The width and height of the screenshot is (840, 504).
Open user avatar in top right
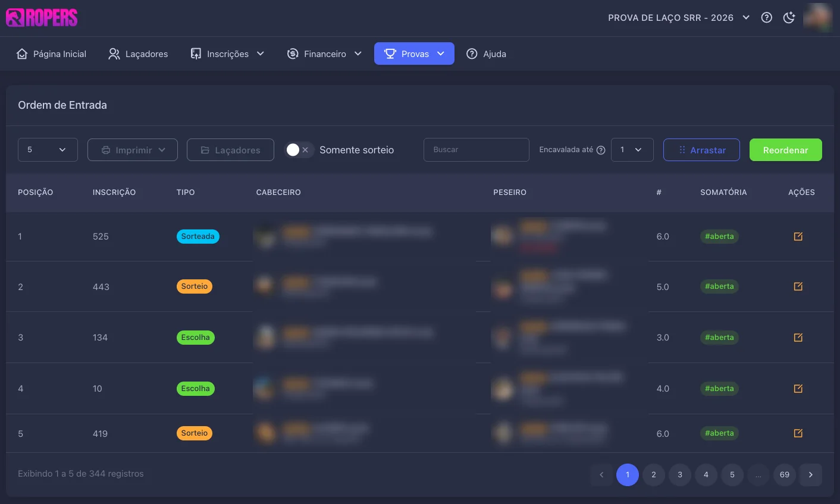pyautogui.click(x=817, y=18)
